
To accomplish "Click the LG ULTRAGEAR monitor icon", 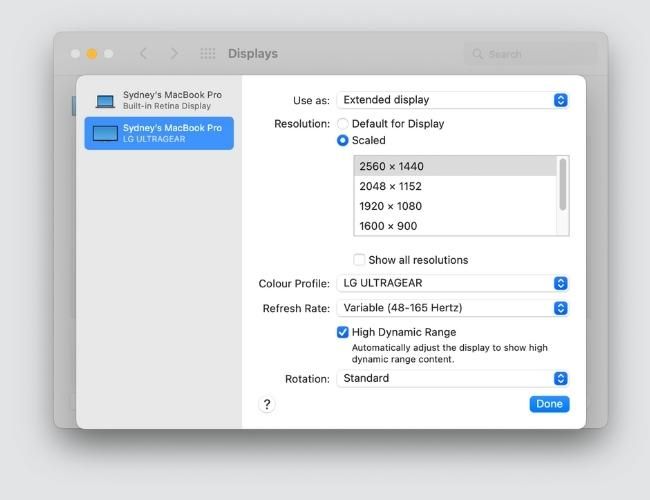I will point(105,133).
